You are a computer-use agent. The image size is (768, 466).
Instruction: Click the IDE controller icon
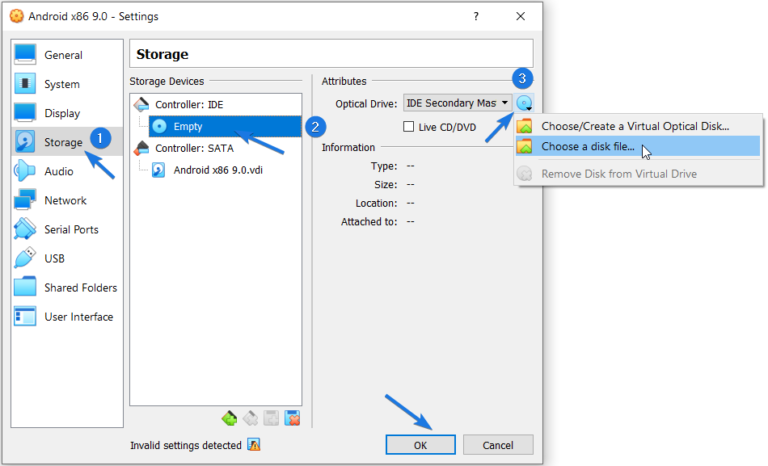click(142, 104)
